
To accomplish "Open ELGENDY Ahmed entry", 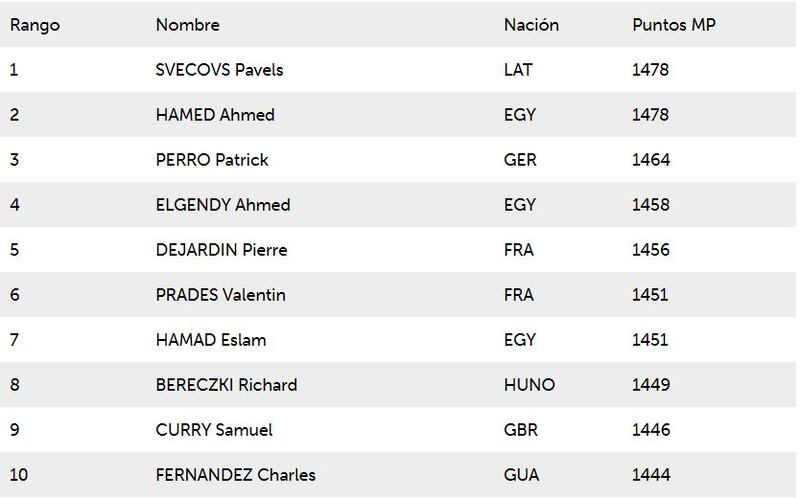I will pyautogui.click(x=223, y=205).
